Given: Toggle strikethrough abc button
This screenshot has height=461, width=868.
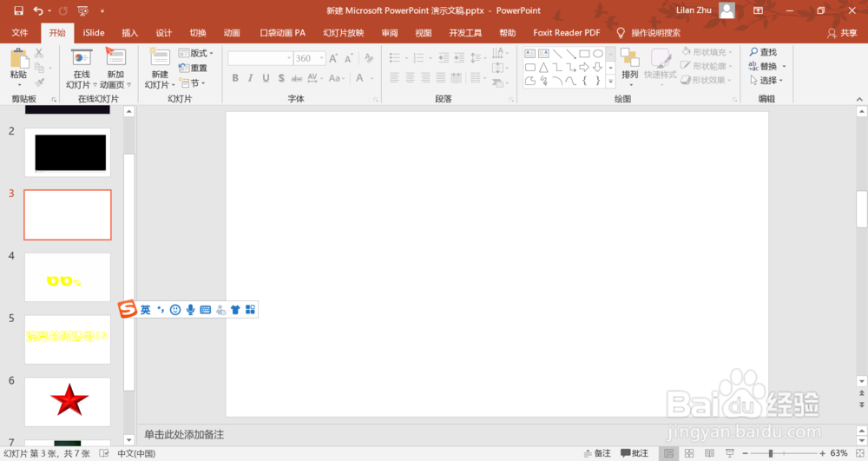Looking at the screenshot, I should 297,78.
